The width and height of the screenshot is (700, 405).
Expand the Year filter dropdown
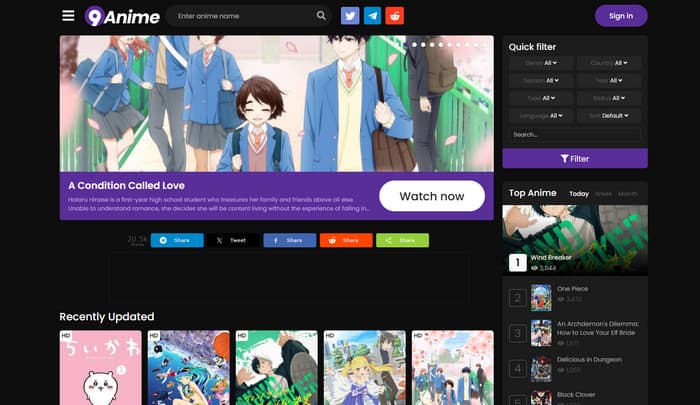pyautogui.click(x=609, y=80)
